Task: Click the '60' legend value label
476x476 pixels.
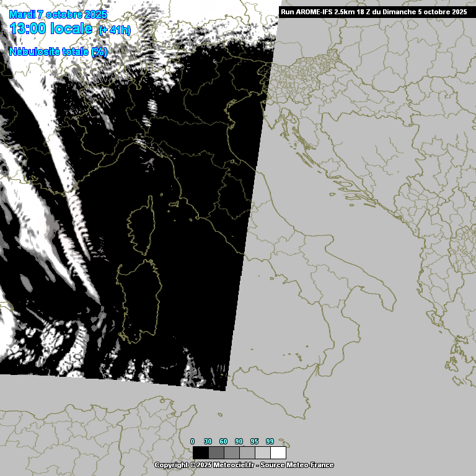Action: coord(223,441)
